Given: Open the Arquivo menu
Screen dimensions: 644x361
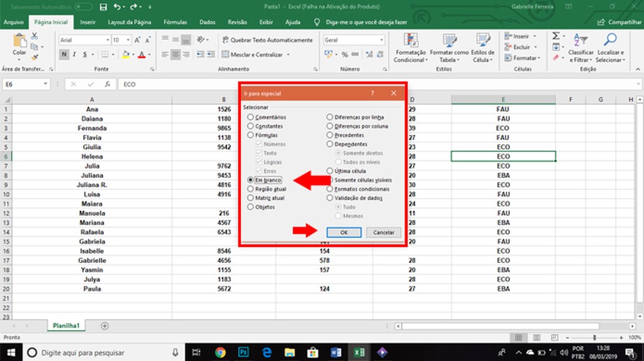Looking at the screenshot, I should 14,22.
